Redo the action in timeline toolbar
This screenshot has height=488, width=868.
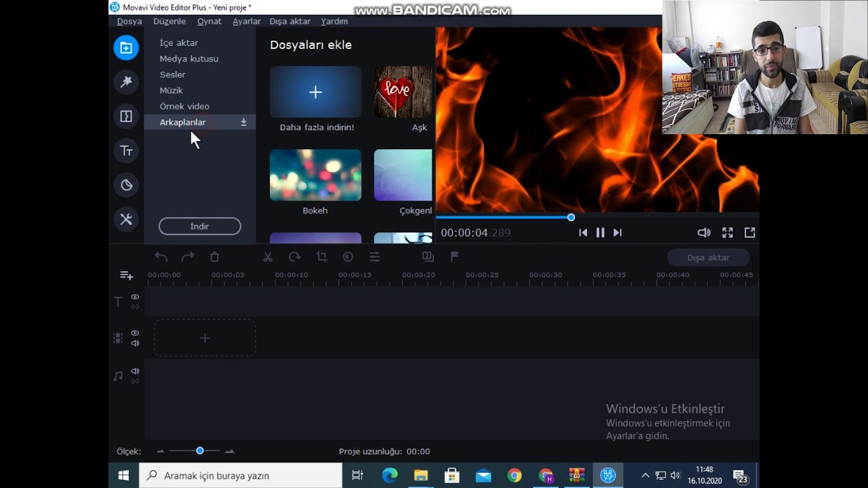point(188,257)
